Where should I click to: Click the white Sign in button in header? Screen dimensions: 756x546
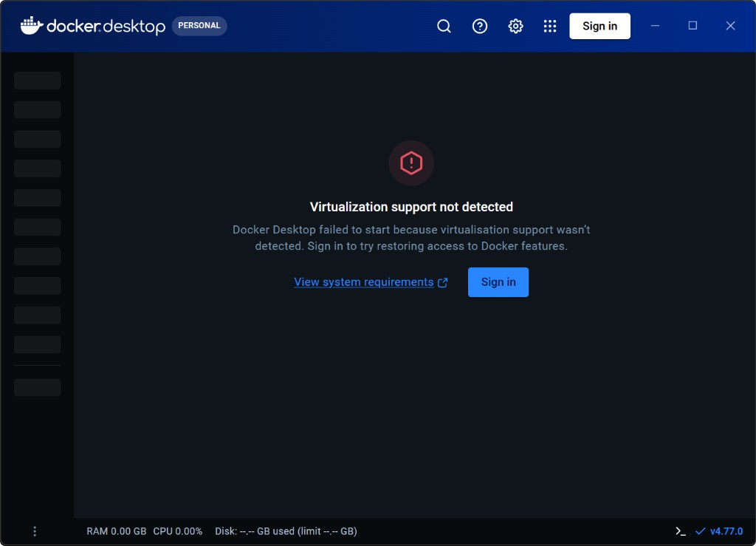[x=599, y=26]
